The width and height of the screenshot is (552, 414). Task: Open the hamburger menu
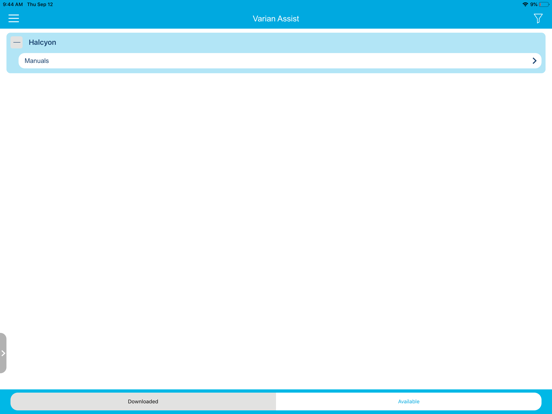14,18
